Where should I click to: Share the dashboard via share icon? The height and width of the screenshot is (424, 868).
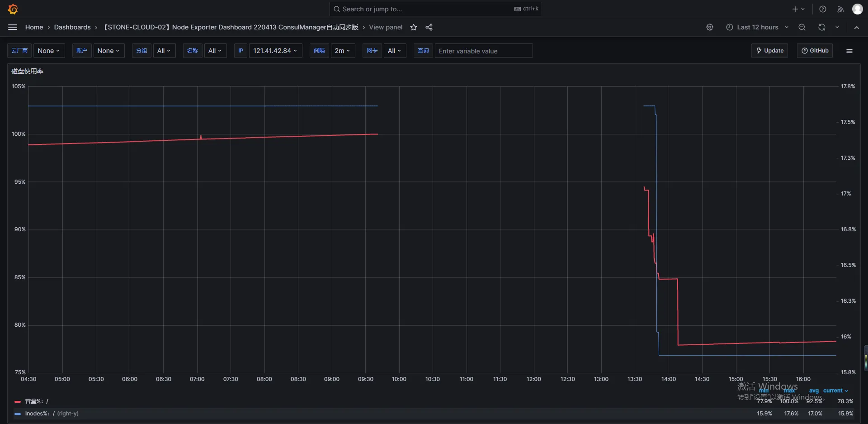[x=429, y=27]
